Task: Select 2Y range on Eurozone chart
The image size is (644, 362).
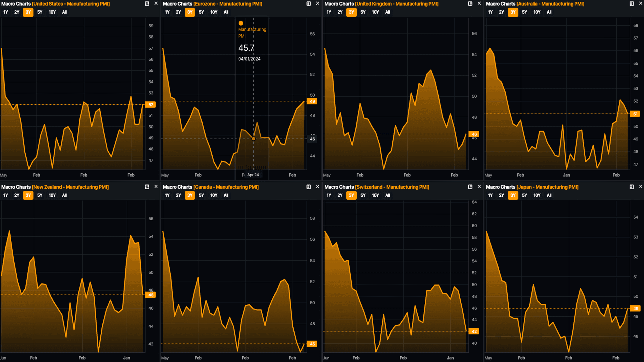Action: (178, 12)
